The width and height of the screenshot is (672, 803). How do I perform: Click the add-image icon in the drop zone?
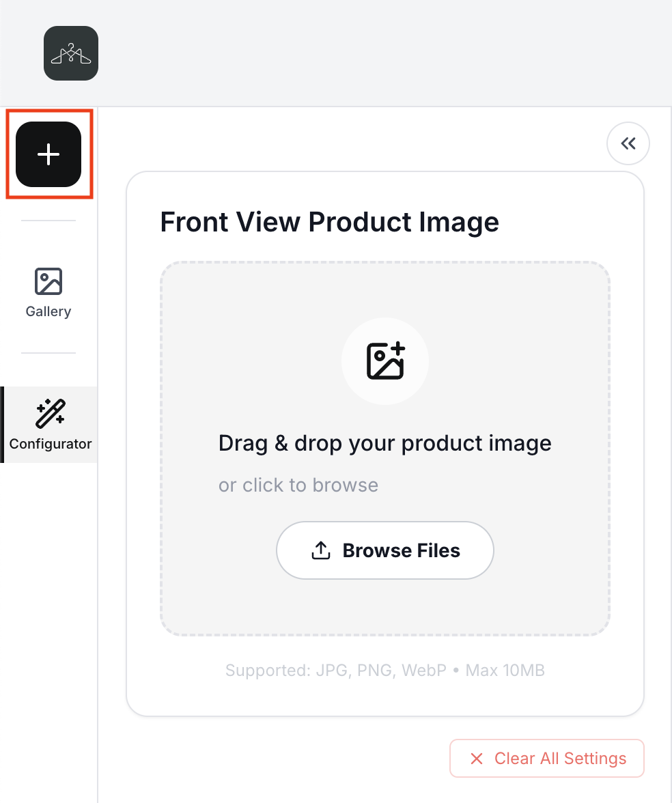[x=386, y=361]
